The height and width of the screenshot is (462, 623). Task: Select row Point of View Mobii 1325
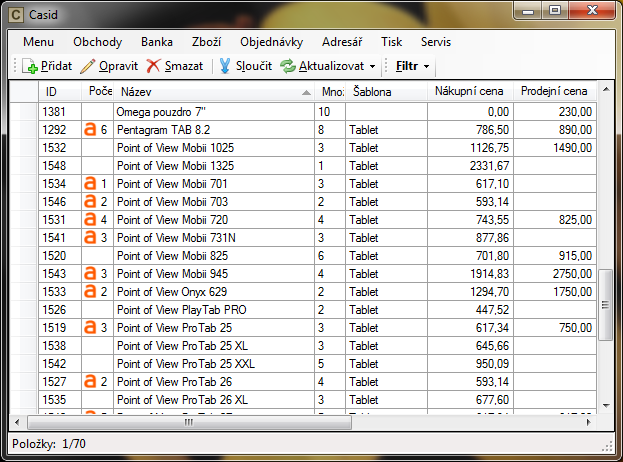tap(303, 166)
